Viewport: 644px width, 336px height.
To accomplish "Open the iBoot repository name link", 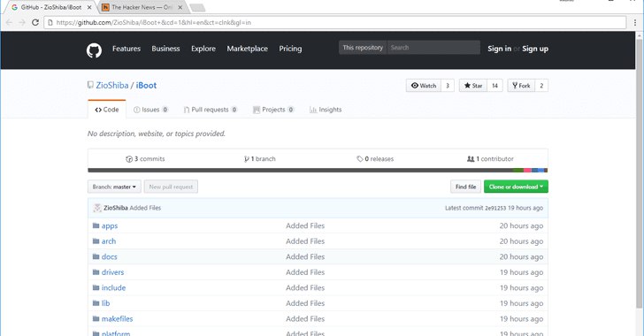I will (x=146, y=86).
